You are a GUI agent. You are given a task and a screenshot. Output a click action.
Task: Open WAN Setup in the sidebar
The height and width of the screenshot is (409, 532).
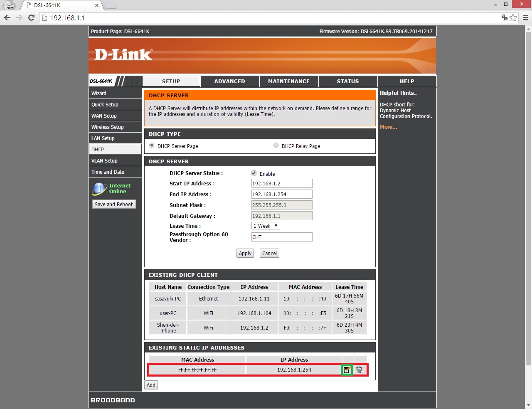coord(115,116)
